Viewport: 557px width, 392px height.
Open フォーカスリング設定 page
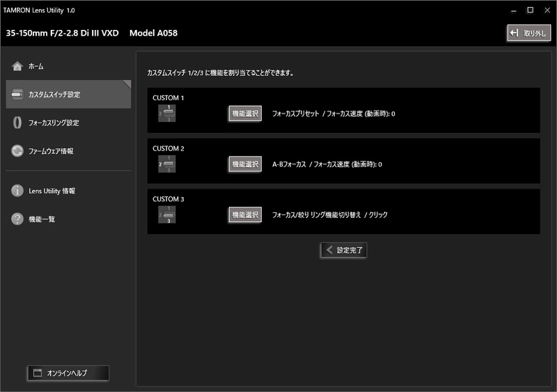(68, 123)
